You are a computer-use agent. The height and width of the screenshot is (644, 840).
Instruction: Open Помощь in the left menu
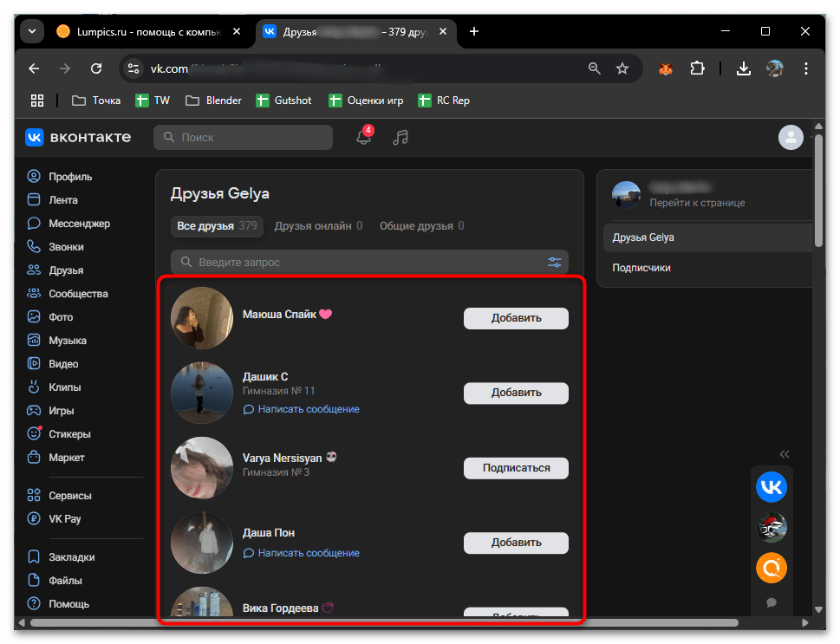coord(58,604)
